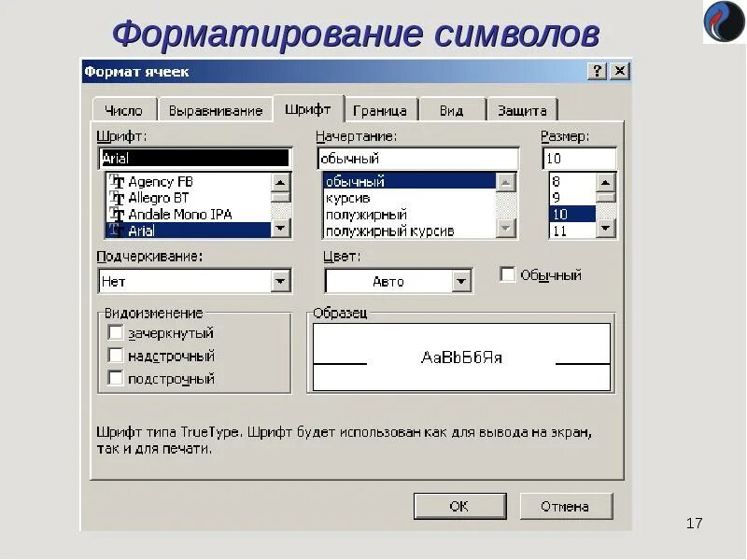The height and width of the screenshot is (560, 747).
Task: Enable the Обычный checkbox
Action: tap(507, 274)
